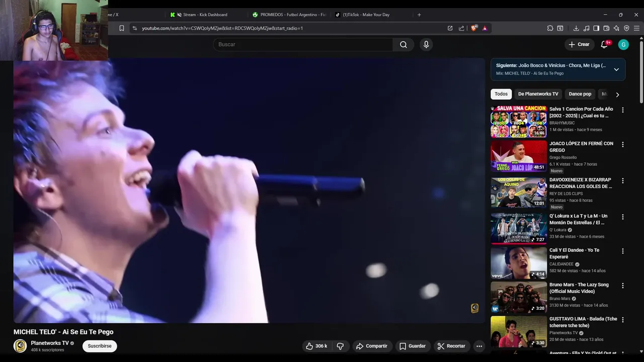Dislike the Michel Teló video
The height and width of the screenshot is (362, 644).
coord(340,346)
